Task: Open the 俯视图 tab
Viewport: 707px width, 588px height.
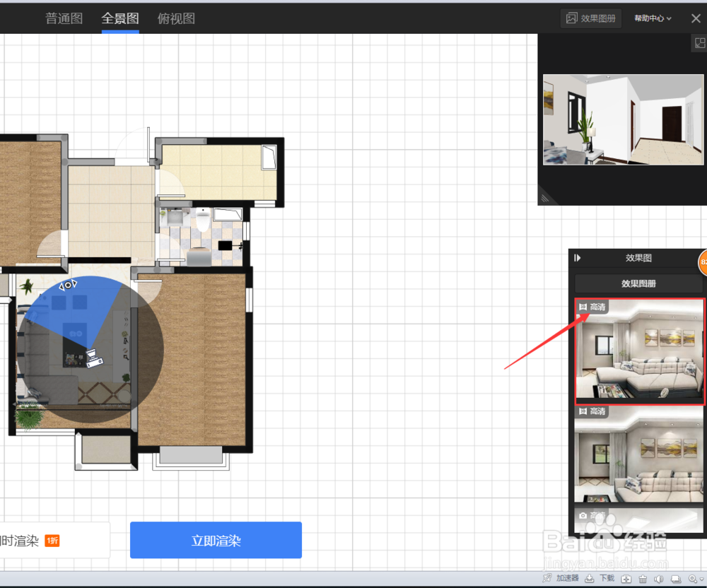Action: coord(176,18)
